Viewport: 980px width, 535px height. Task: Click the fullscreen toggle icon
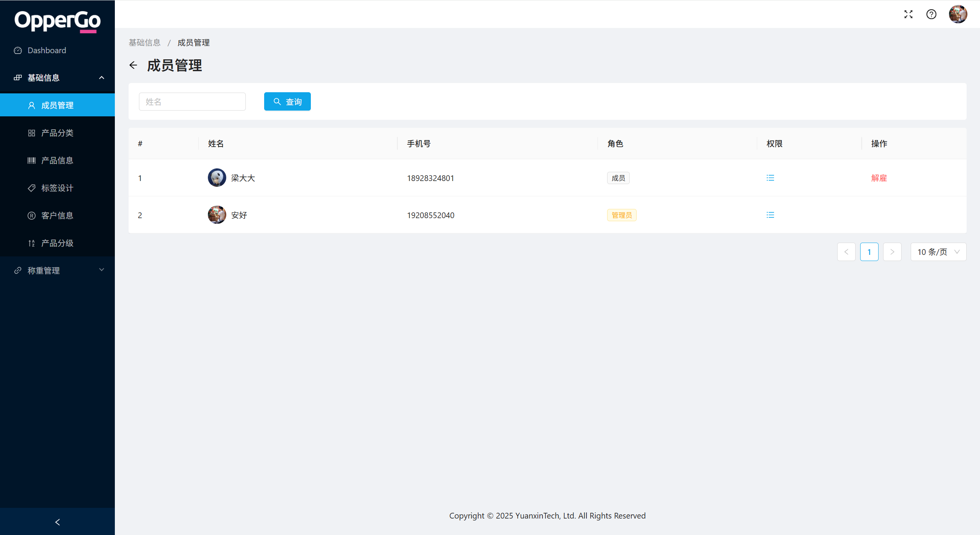coord(908,14)
